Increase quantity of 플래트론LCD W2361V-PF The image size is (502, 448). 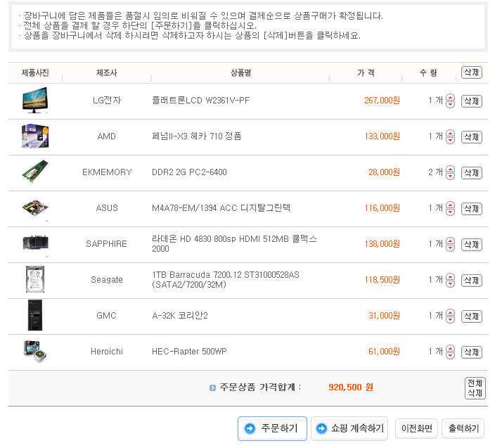450,98
